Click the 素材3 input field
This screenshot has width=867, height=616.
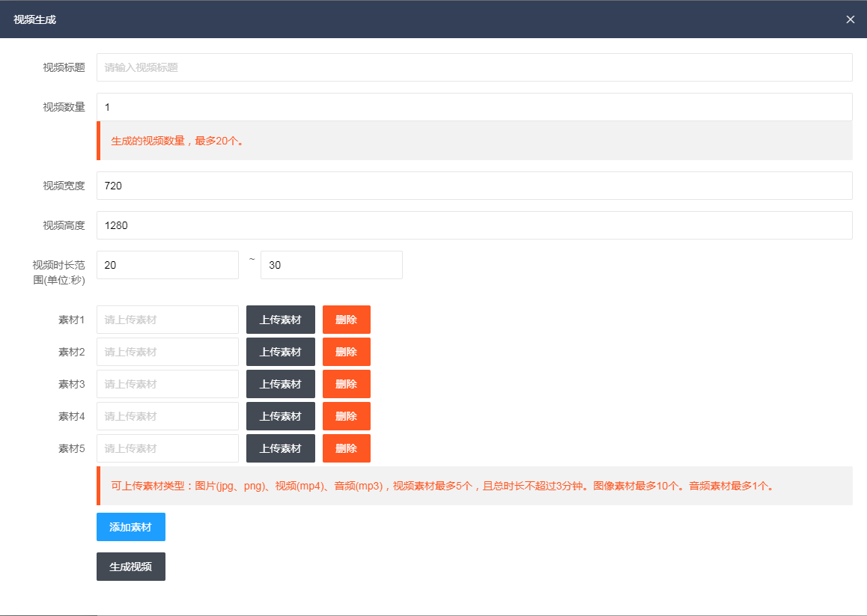pyautogui.click(x=168, y=384)
